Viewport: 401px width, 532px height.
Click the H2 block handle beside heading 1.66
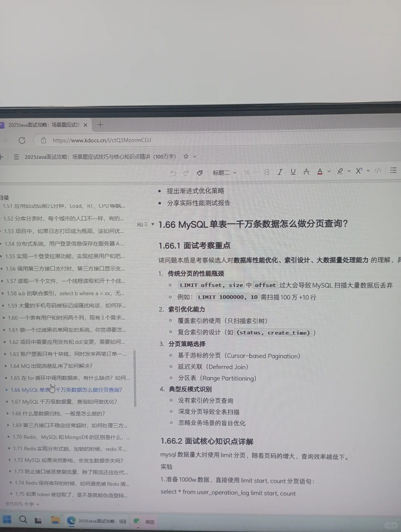coord(142,224)
